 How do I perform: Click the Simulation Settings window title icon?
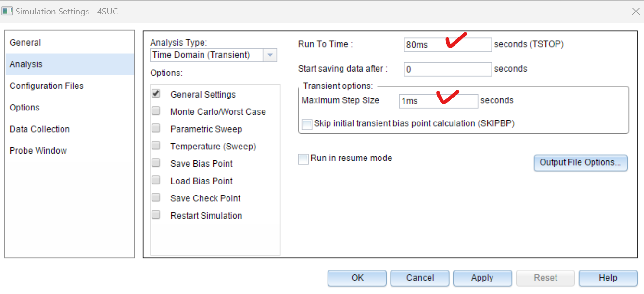point(7,11)
